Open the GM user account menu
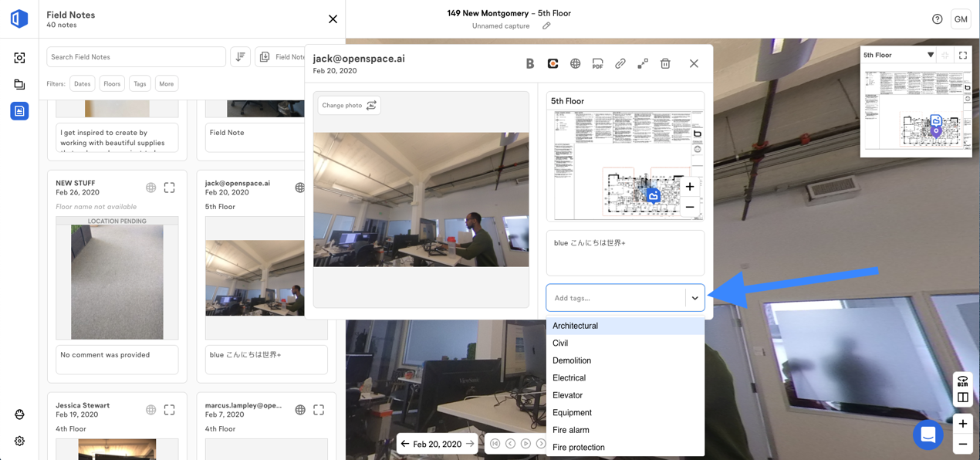The image size is (980, 460). click(961, 19)
